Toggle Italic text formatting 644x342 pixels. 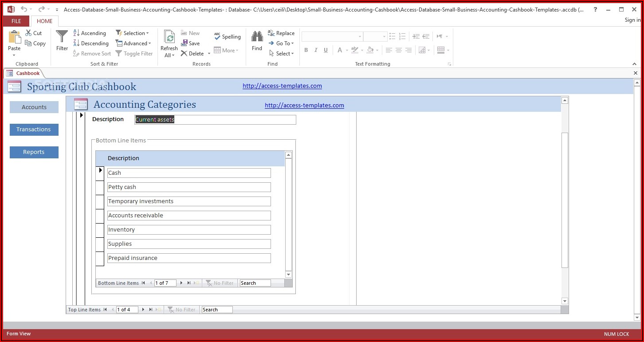(316, 51)
